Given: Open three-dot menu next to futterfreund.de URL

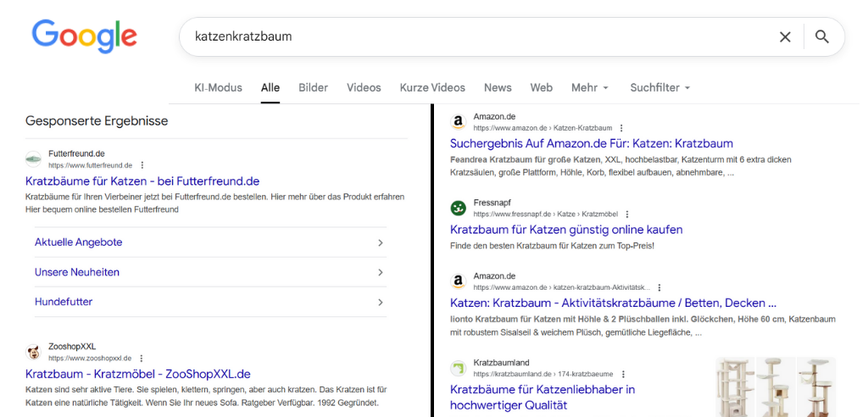Looking at the screenshot, I should point(142,165).
